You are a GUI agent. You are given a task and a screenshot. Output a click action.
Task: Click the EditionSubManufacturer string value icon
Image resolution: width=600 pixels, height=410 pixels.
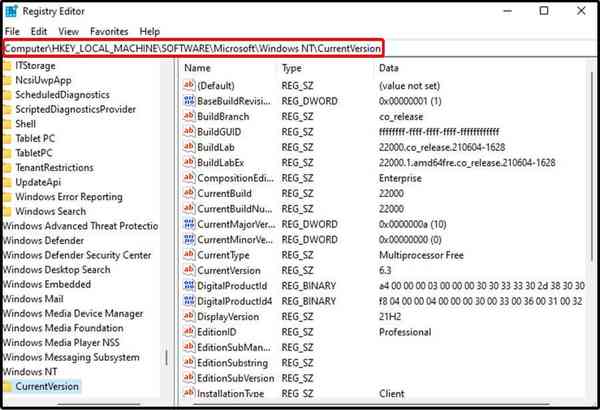point(189,347)
